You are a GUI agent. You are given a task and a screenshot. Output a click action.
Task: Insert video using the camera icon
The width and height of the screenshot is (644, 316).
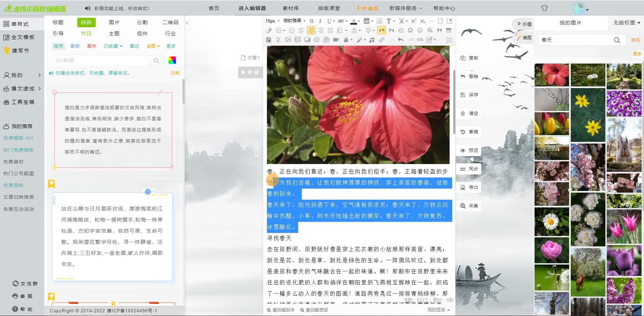click(336, 40)
